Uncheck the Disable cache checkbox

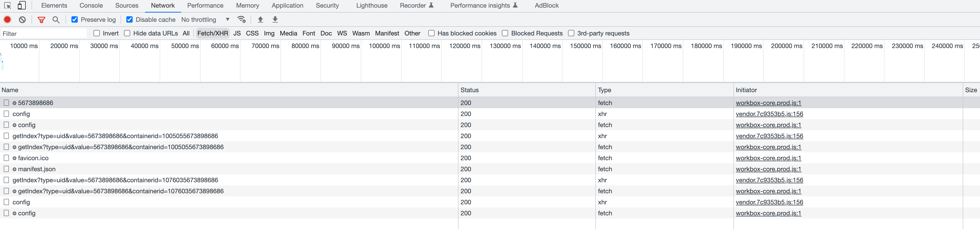pyautogui.click(x=129, y=19)
